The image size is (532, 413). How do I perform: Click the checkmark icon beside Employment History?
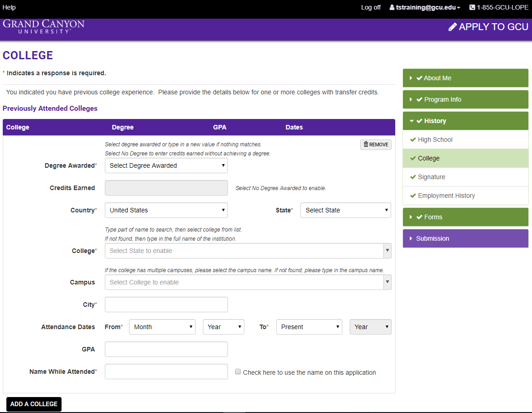pyautogui.click(x=413, y=196)
